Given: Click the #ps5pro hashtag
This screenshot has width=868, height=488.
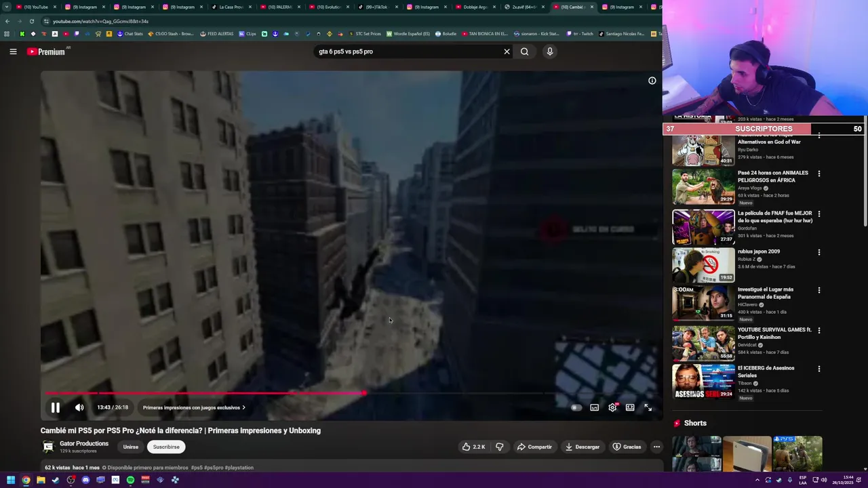Looking at the screenshot, I should coord(214,468).
